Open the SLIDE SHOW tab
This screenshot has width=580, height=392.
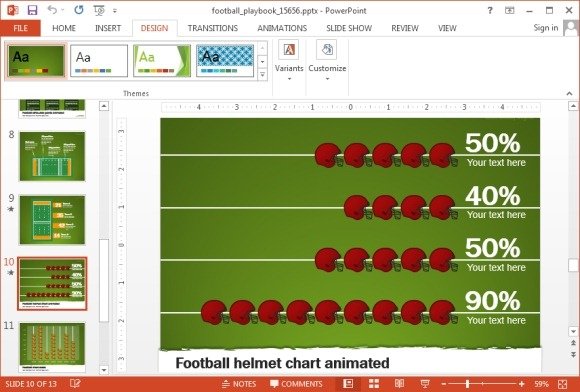point(349,28)
